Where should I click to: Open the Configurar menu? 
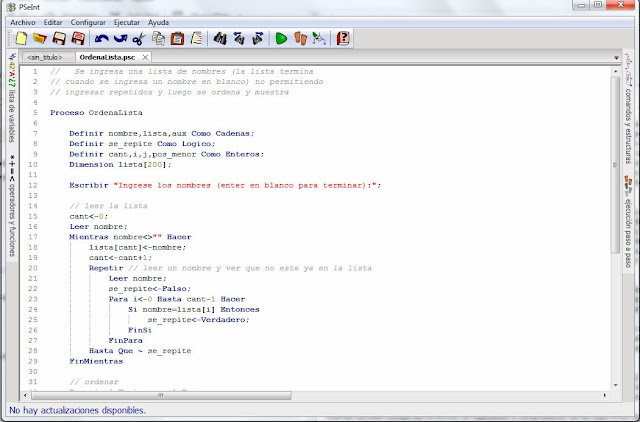88,22
